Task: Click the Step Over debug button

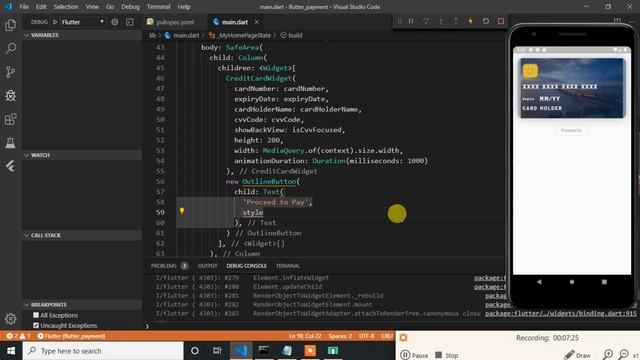Action: pos(426,21)
